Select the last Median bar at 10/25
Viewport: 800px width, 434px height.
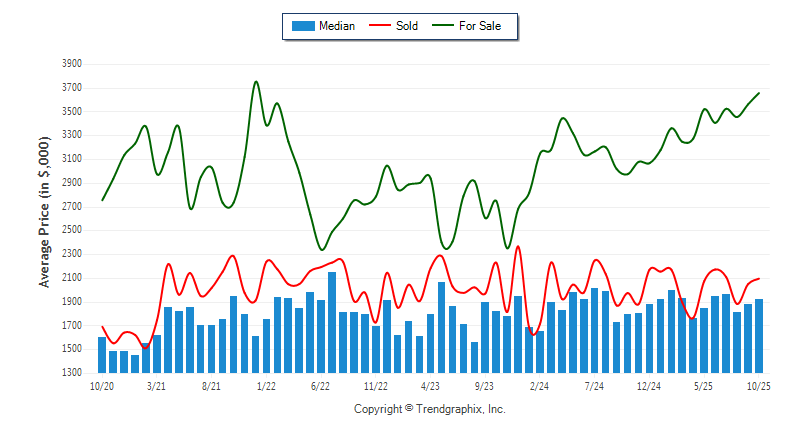[x=759, y=336]
